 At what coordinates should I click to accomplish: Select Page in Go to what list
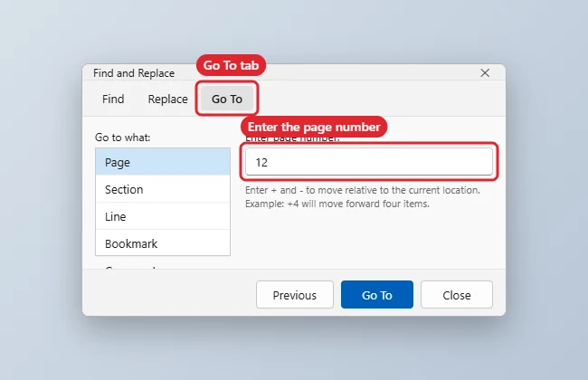tap(163, 162)
